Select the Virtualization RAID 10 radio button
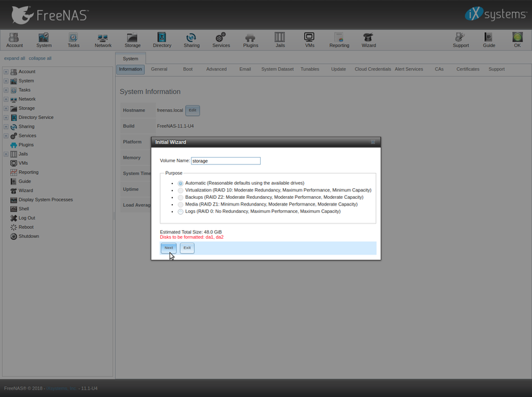This screenshot has height=397, width=532. (180, 190)
